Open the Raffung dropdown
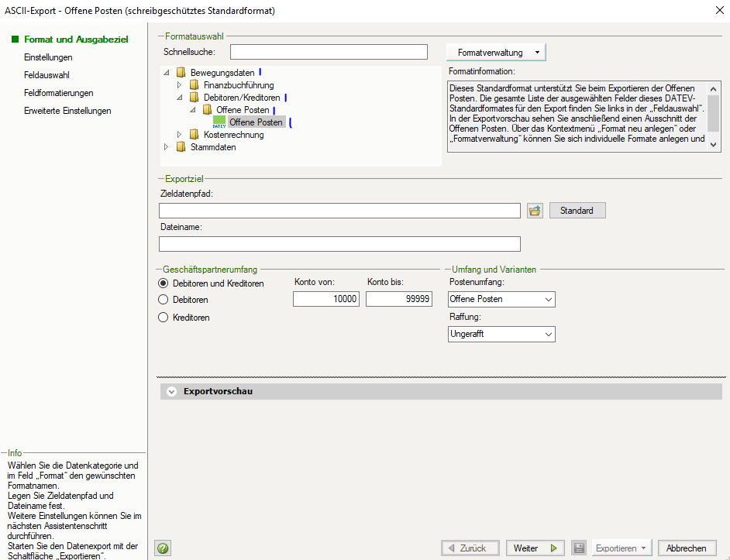Image resolution: width=730 pixels, height=560 pixels. 501,334
